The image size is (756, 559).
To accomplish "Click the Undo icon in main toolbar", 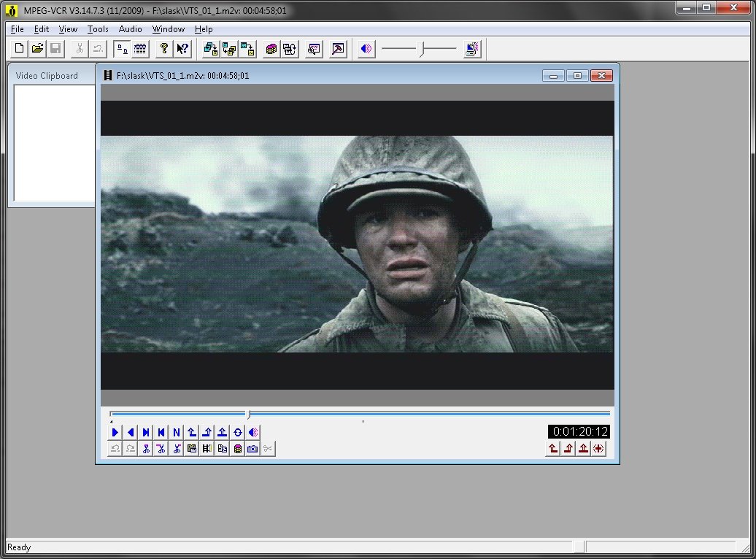I will (x=98, y=49).
